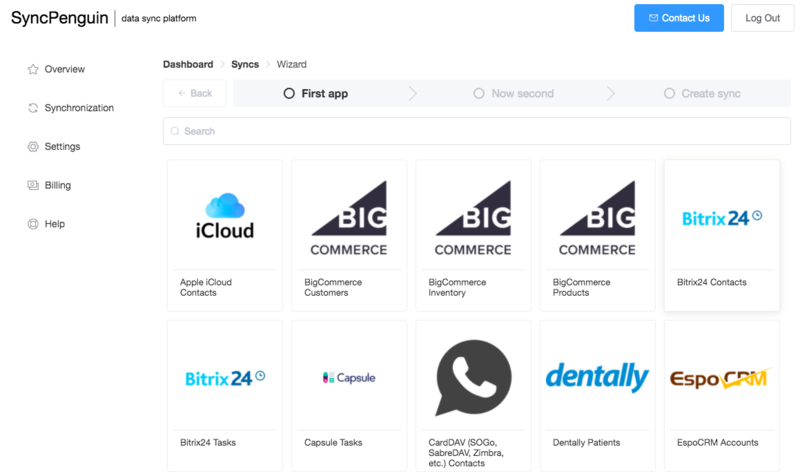800x476 pixels.
Task: Click the back arrow icon
Action: point(182,93)
